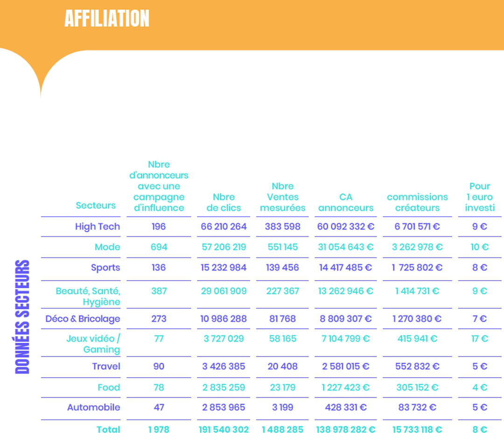Image resolution: width=504 pixels, height=443 pixels.
Task: Click the CA annonceurs column header
Action: 346,202
